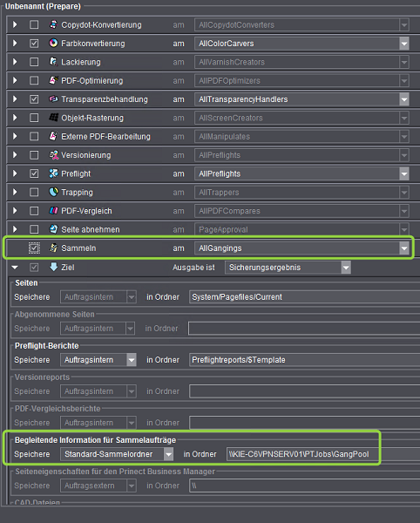The width and height of the screenshot is (420, 523).
Task: Click the Lackierung icon
Action: click(53, 62)
